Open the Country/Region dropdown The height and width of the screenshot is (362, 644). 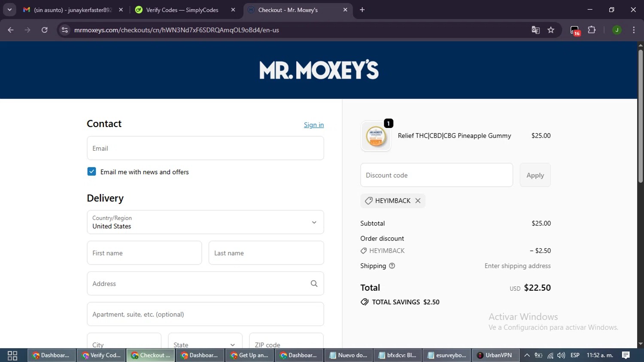point(205,222)
